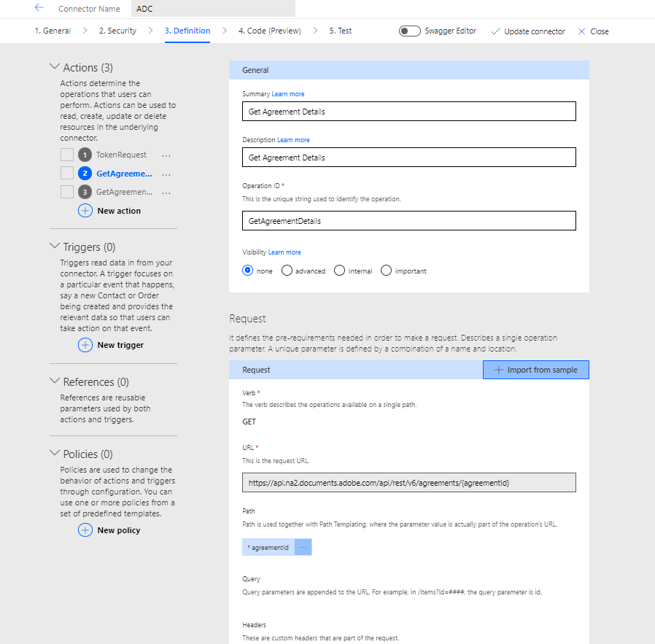This screenshot has height=644, width=655.
Task: Open the ellipsis menu for TokenRequest action
Action: click(166, 155)
